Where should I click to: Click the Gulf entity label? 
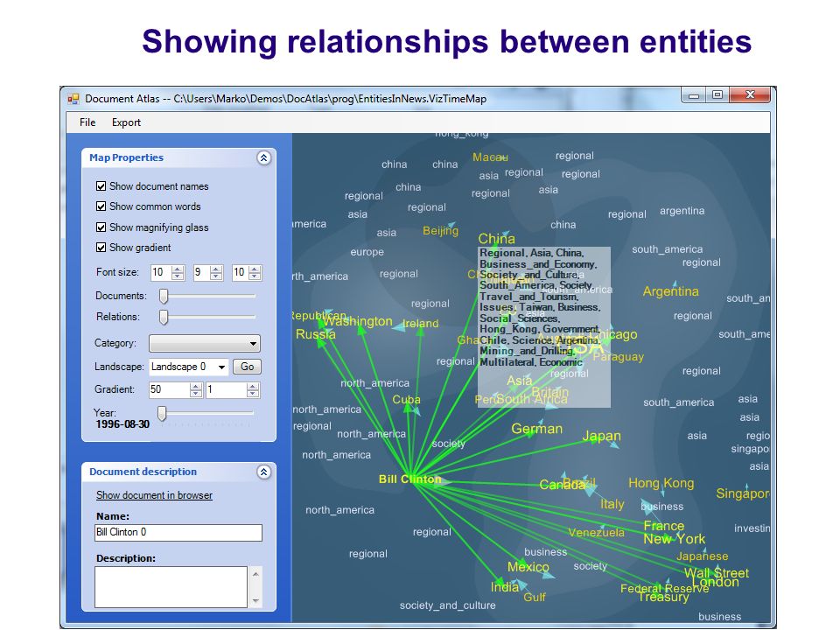pos(535,598)
